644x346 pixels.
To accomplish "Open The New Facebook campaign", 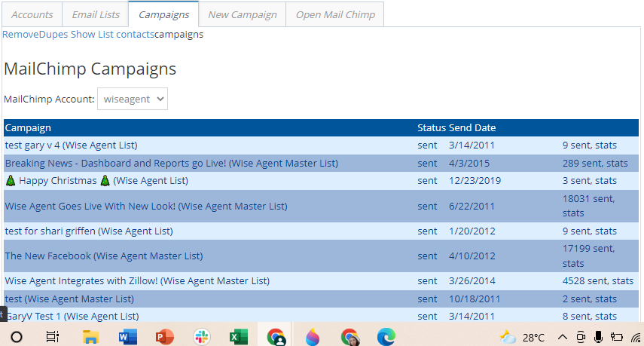I will click(104, 256).
